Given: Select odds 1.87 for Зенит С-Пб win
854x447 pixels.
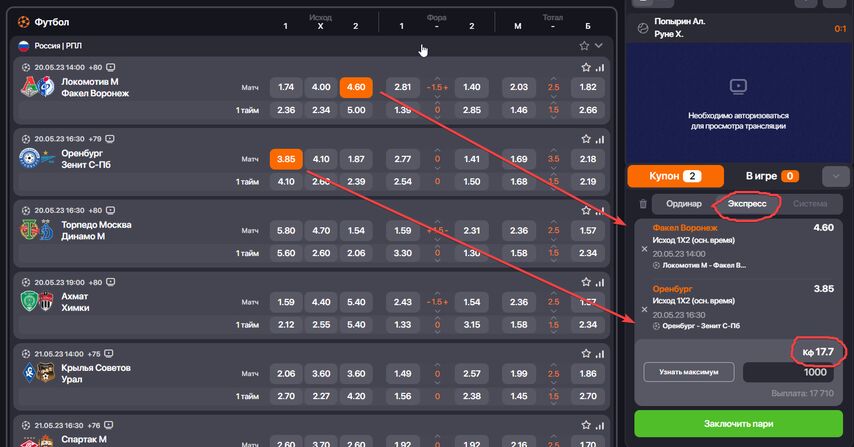Looking at the screenshot, I should [356, 159].
